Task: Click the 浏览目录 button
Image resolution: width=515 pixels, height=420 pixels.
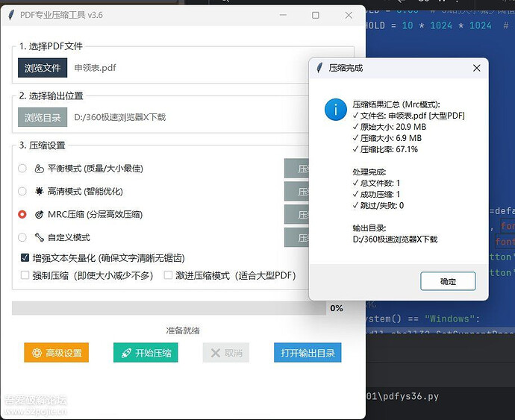Action: (43, 117)
